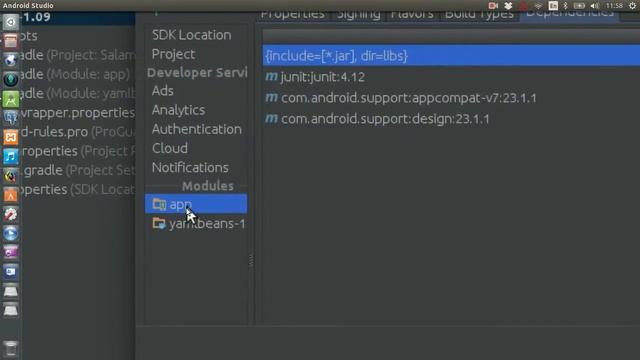This screenshot has width=640, height=360.
Task: Select com.android.support:appcompat-v7:23.1.1 dependency
Action: click(x=401, y=98)
